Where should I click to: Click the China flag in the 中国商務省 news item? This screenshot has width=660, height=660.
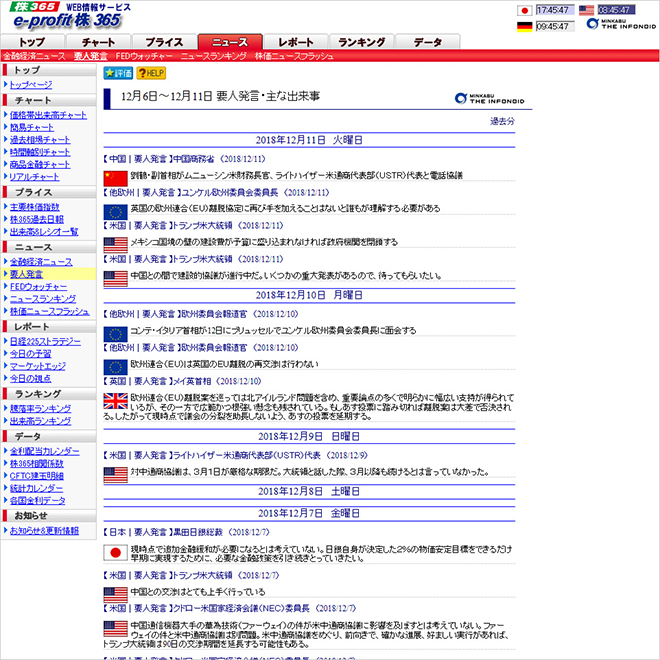click(115, 178)
